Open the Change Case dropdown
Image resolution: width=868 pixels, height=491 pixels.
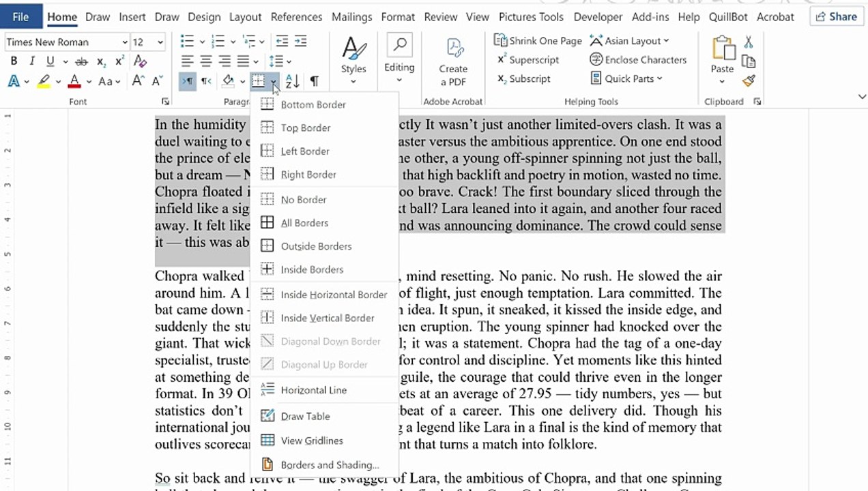point(109,81)
